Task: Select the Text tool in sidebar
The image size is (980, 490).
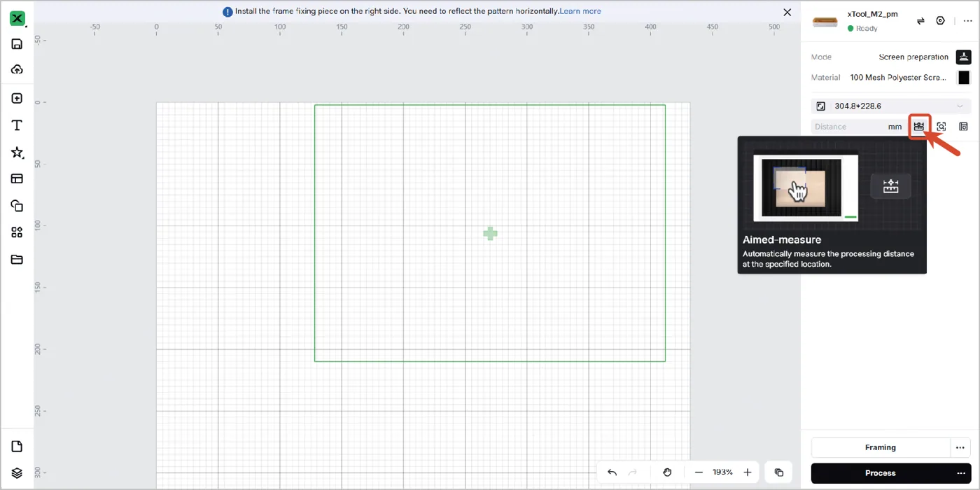Action: (17, 125)
